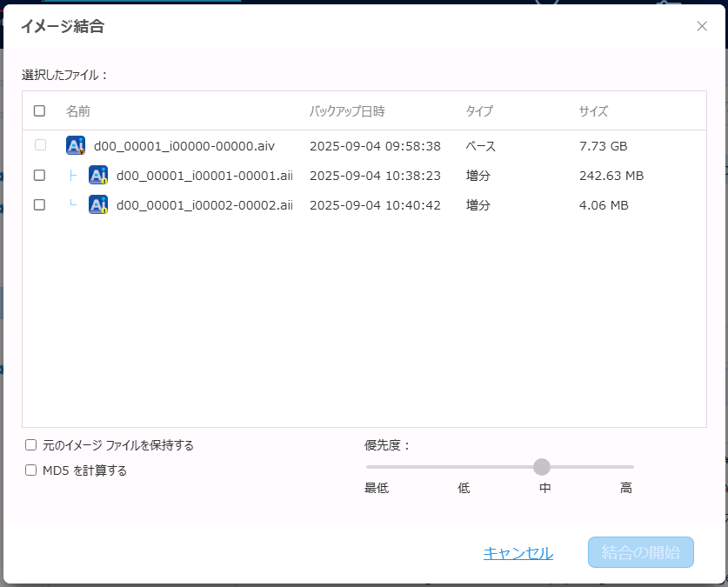
Task: Set priority to 最低 on slider
Action: pos(368,467)
